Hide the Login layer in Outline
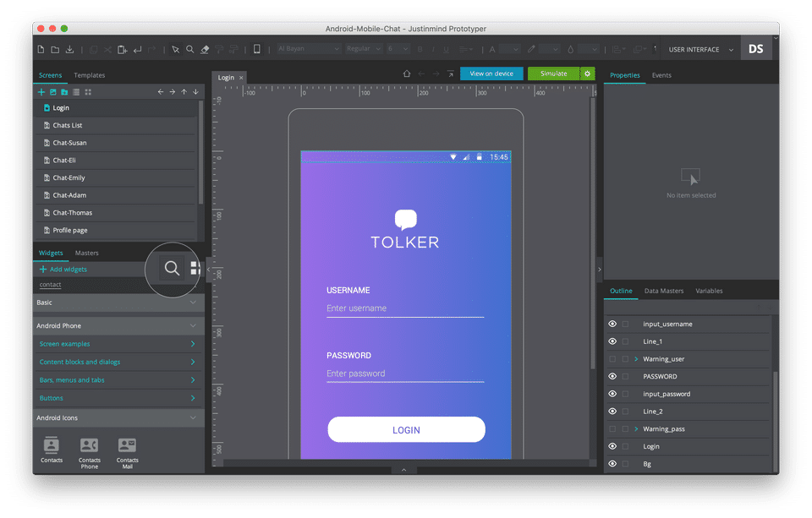 point(612,446)
